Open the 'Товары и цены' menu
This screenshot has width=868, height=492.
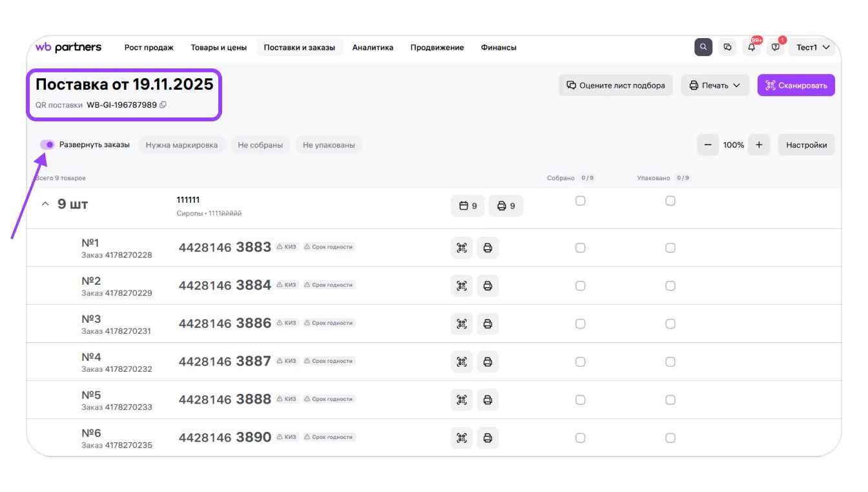[x=218, y=47]
